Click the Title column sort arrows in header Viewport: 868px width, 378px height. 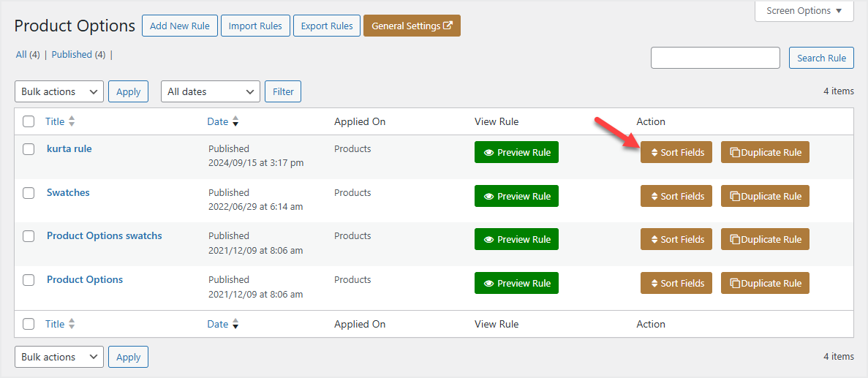tap(72, 122)
